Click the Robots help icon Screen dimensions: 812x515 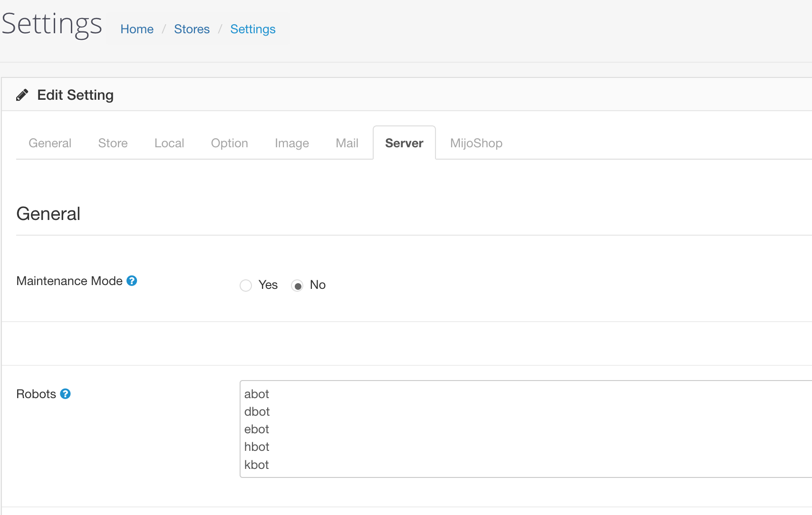(66, 394)
